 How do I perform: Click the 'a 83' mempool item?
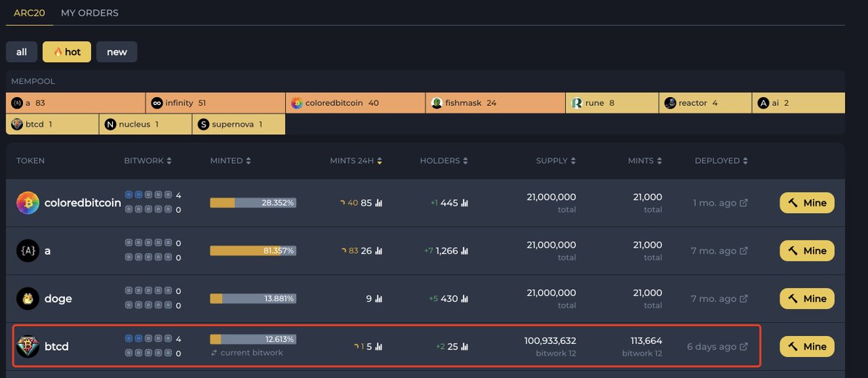(x=75, y=103)
